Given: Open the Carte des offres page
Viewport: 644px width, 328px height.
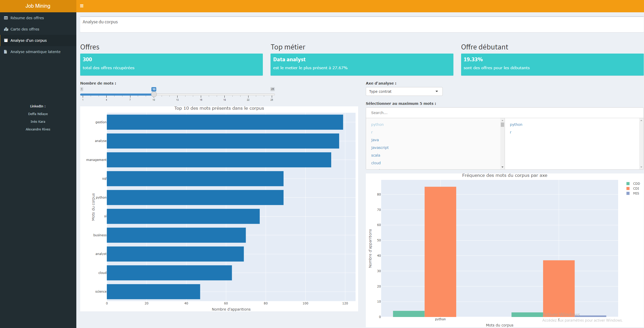Looking at the screenshot, I should click(x=38, y=29).
